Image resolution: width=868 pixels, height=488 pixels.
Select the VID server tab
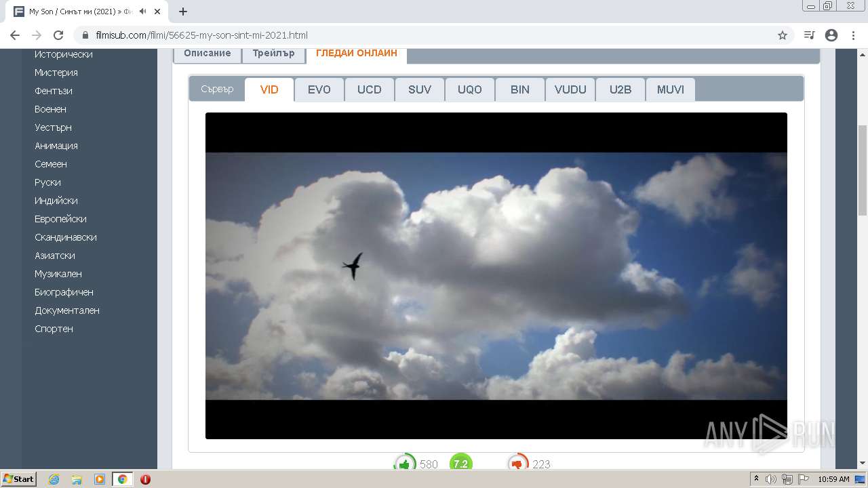pyautogui.click(x=269, y=89)
